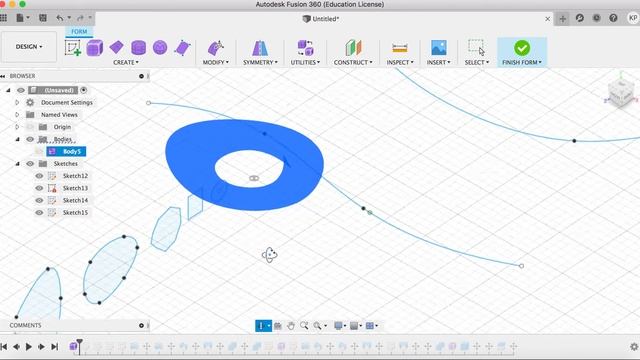Open timeline settings gear icon
This screenshot has height=360, width=640.
634,347
